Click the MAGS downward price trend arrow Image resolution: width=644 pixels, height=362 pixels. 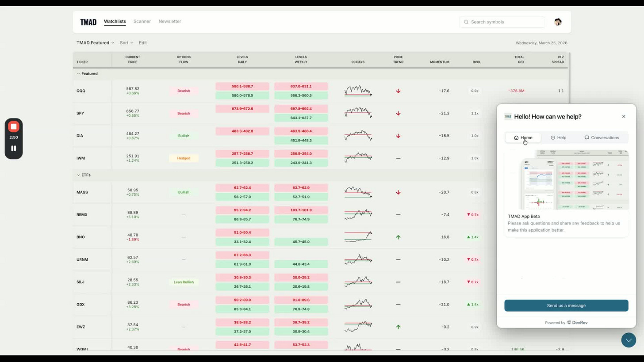398,192
